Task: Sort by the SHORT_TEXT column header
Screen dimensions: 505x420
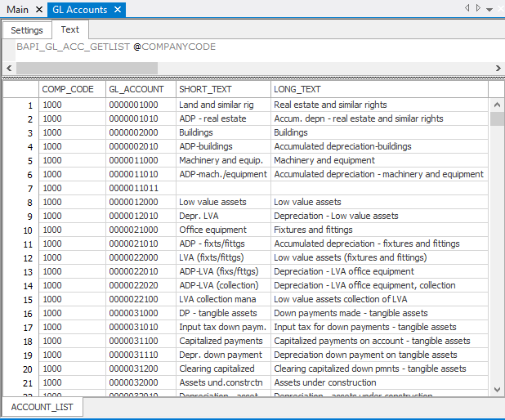Action: pos(223,89)
